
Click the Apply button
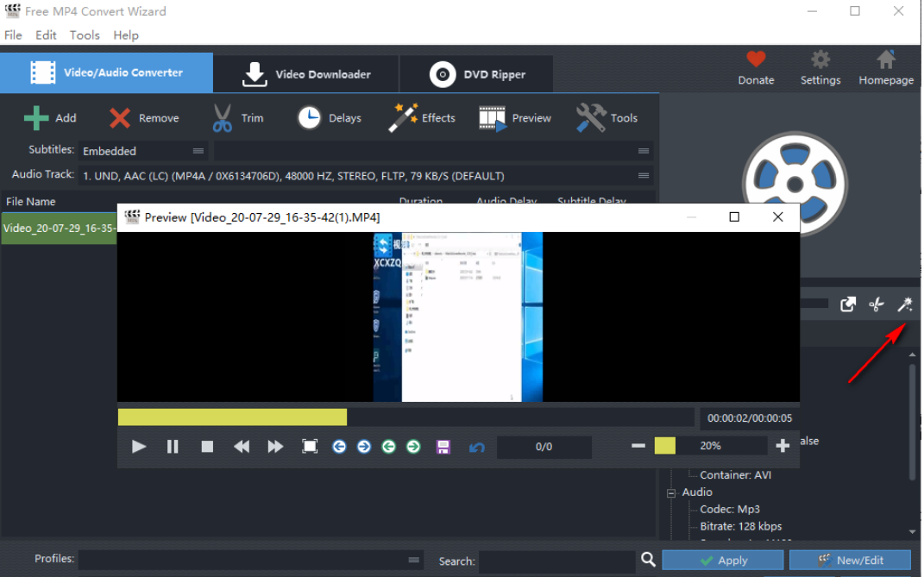point(723,561)
